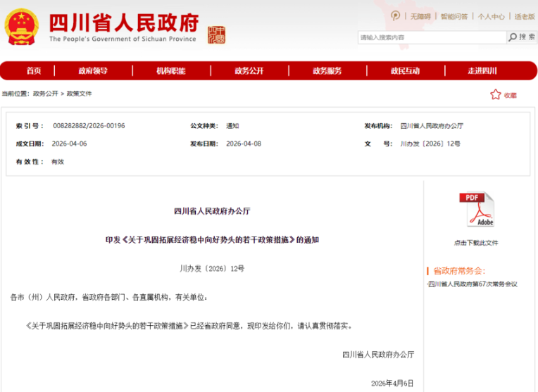Image resolution: width=538 pixels, height=392 pixels.
Task: Click the 发布日期 value 2026-04-08
Action: coord(244,144)
